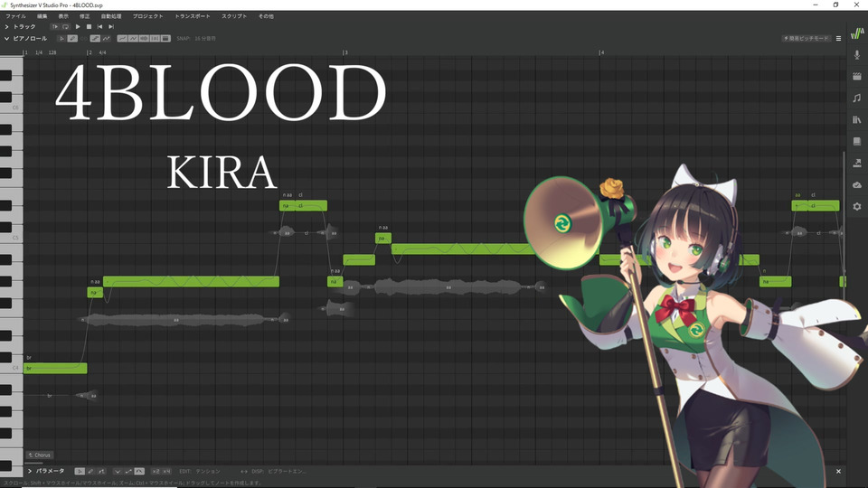Change SNAP value 16分音符
This screenshot has width=868, height=488.
tap(205, 39)
